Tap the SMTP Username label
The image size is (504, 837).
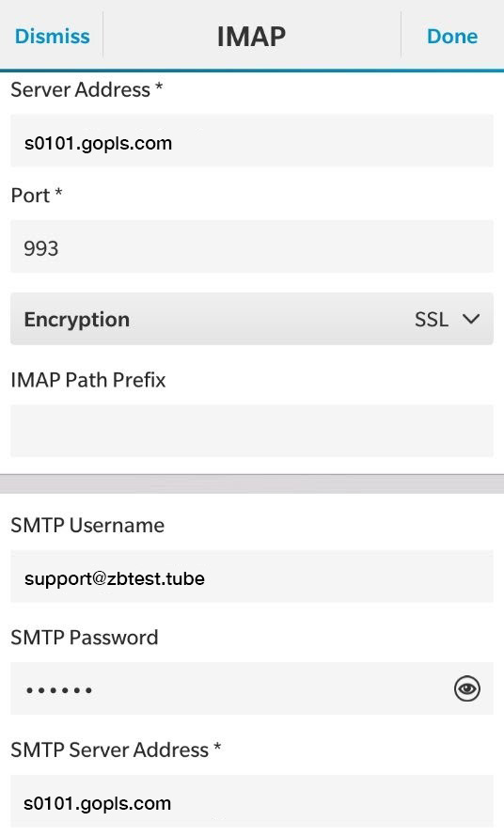click(x=87, y=526)
